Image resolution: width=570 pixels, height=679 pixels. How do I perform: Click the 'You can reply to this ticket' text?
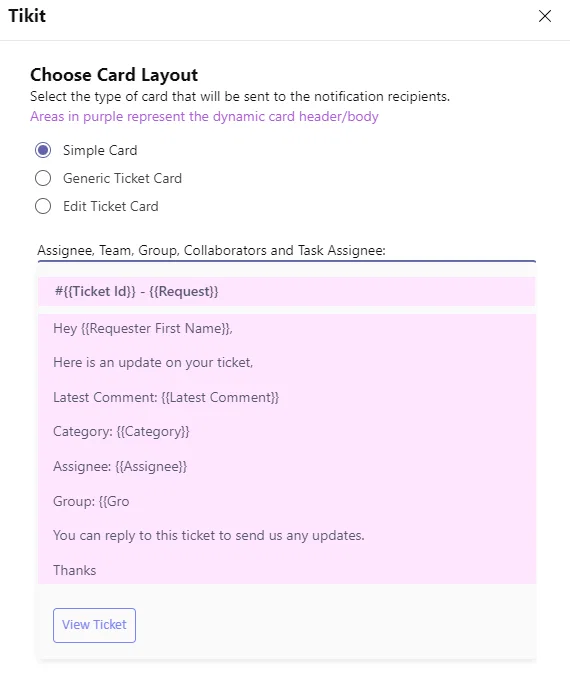[209, 535]
